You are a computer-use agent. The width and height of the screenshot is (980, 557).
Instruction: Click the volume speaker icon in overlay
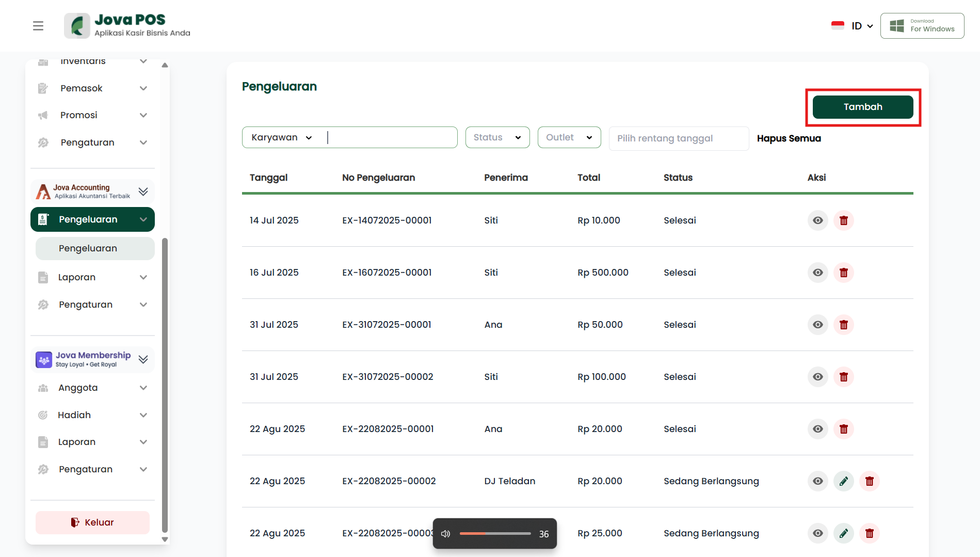point(446,534)
